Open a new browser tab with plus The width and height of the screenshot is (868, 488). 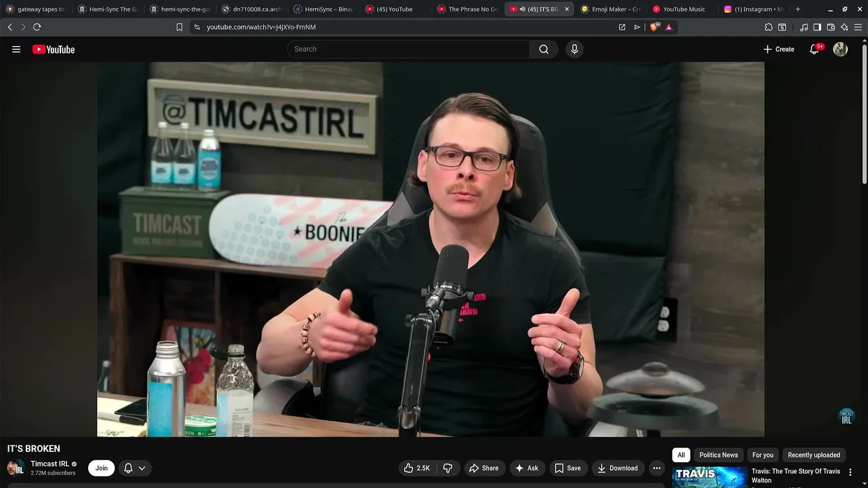pyautogui.click(x=797, y=9)
